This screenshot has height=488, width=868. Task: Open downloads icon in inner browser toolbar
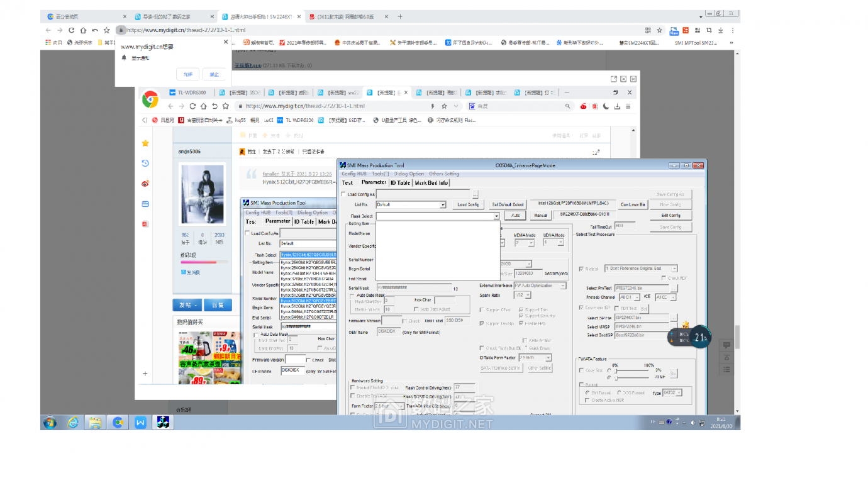pyautogui.click(x=618, y=106)
